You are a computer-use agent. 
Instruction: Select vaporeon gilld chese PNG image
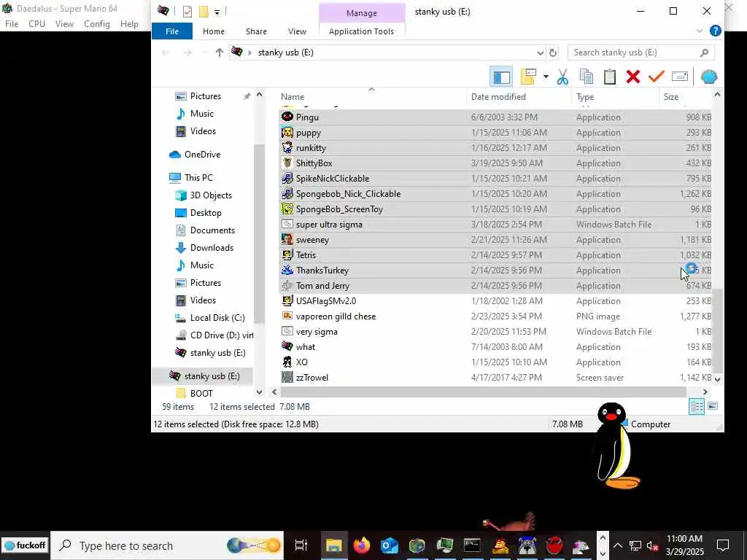tap(495, 316)
